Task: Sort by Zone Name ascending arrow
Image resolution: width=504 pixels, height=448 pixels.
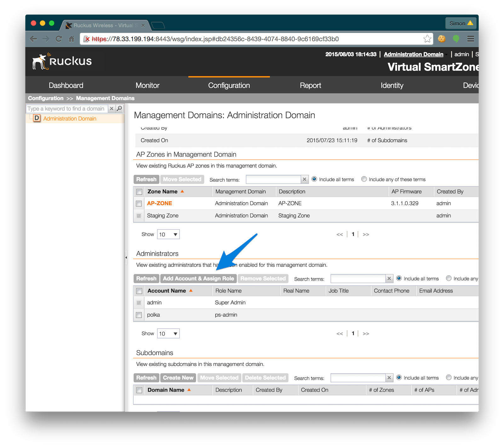Action: (x=182, y=191)
